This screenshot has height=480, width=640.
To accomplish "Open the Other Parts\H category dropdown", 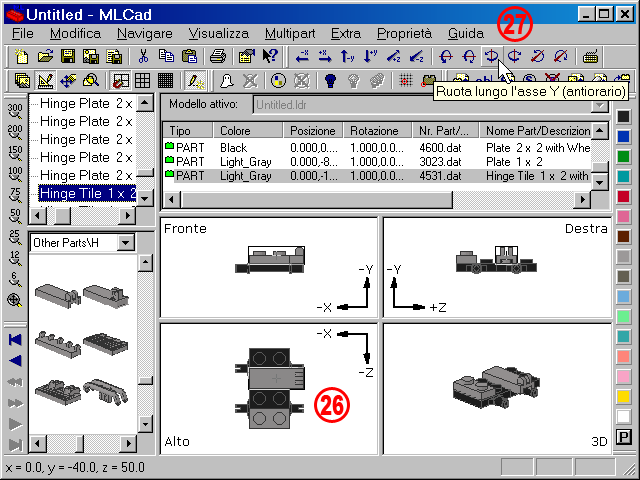I will pos(125,243).
